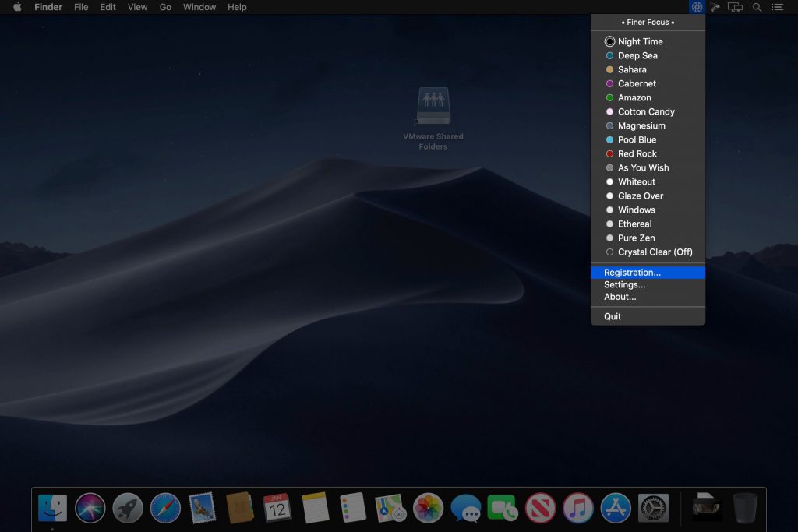
Task: Select the Deep Sea filter option
Action: point(637,55)
